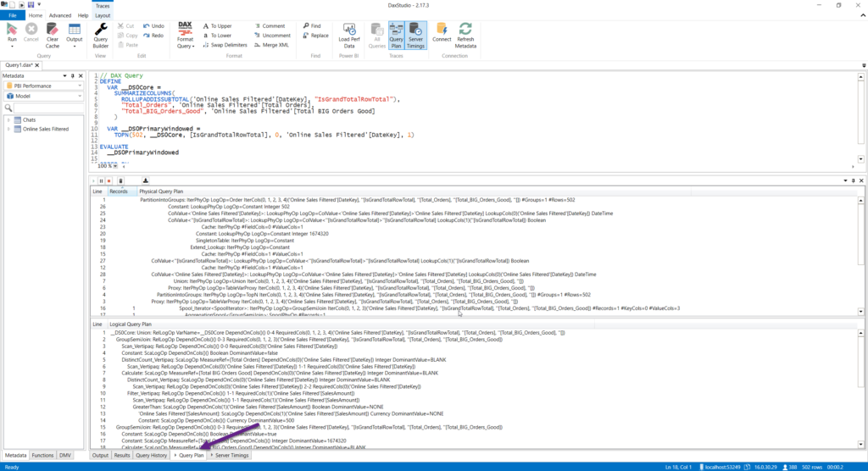The image size is (868, 471).
Task: Click Merge XML
Action: coord(271,45)
